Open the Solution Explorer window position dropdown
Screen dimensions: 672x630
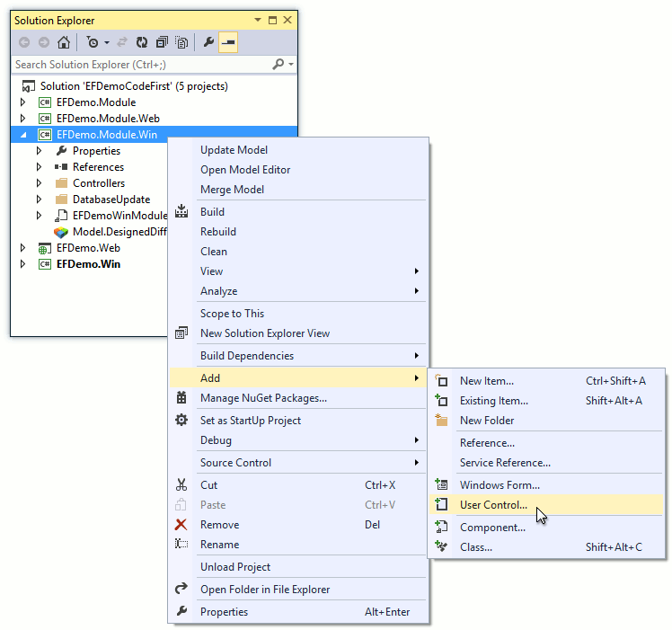[258, 20]
